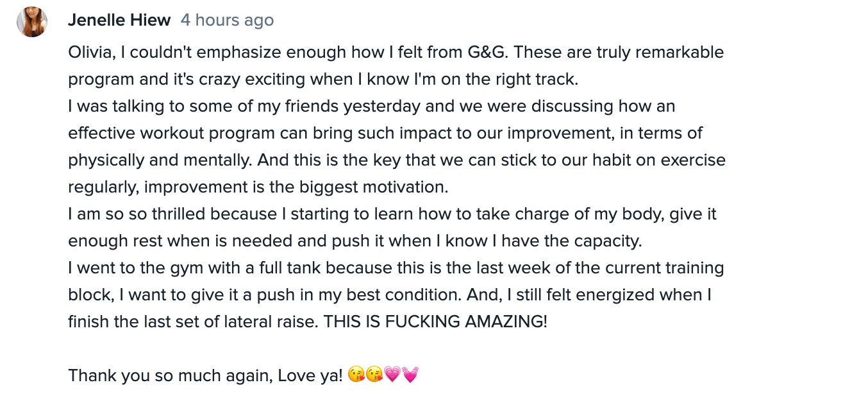Screen dimensions: 868x403
Task: Open the "4 hours ago" timestamp
Action: 228,21
